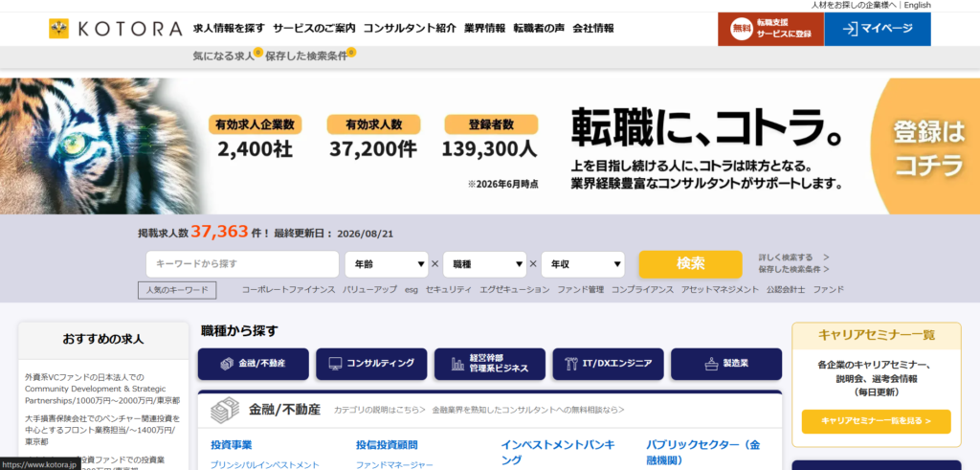
Task: Open マイページ button
Action: pyautogui.click(x=878, y=29)
